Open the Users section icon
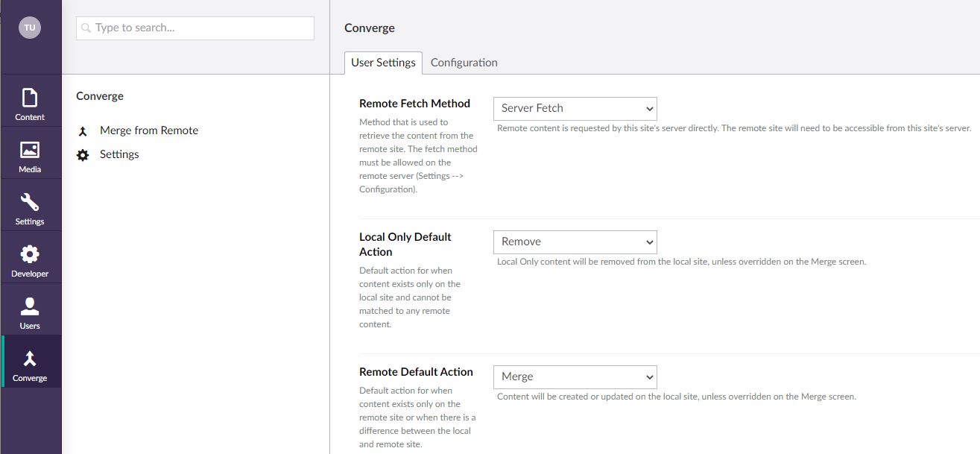This screenshot has width=980, height=454. (30, 306)
